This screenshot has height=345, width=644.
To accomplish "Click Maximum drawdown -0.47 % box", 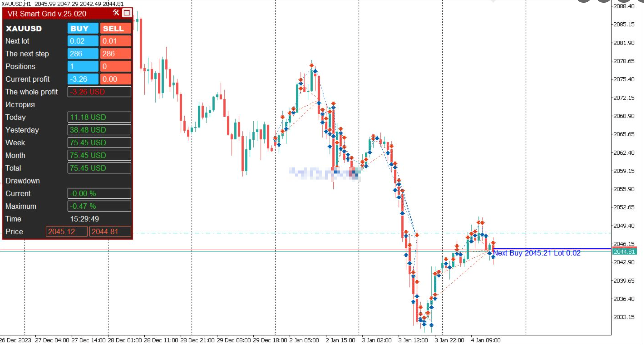I will (99, 206).
